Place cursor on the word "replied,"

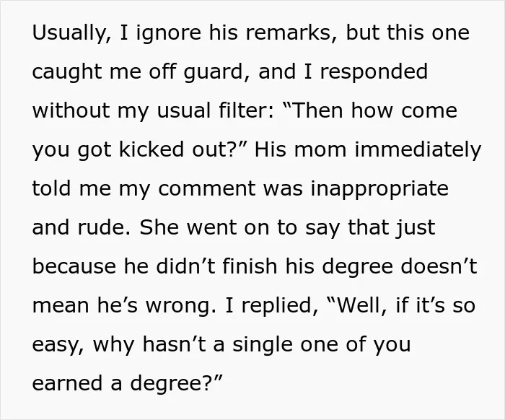click(x=280, y=306)
